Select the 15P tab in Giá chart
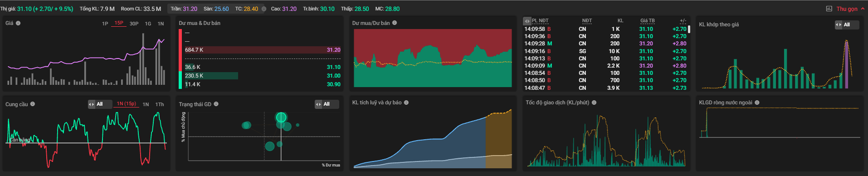 119,23
